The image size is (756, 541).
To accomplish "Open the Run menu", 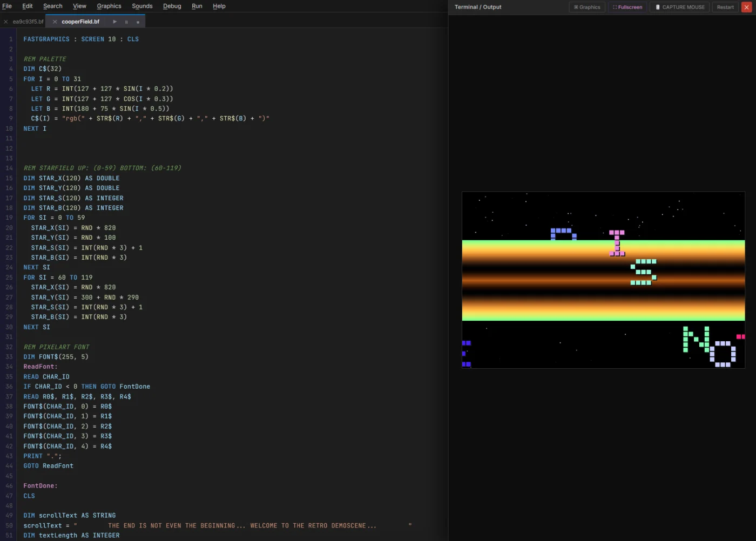I will (x=197, y=6).
